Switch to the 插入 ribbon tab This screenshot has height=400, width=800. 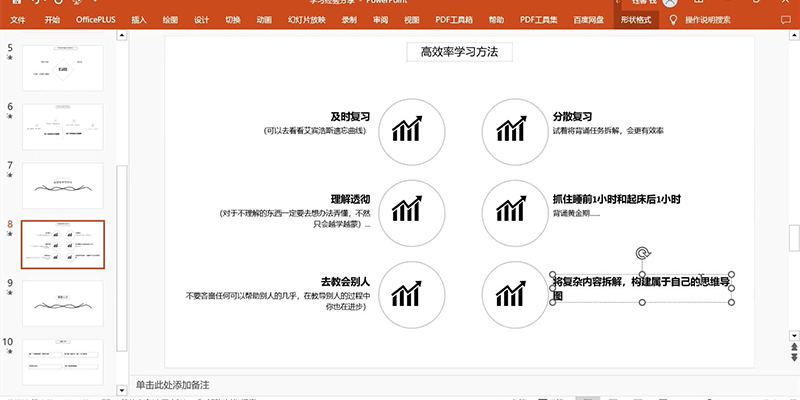coord(139,19)
